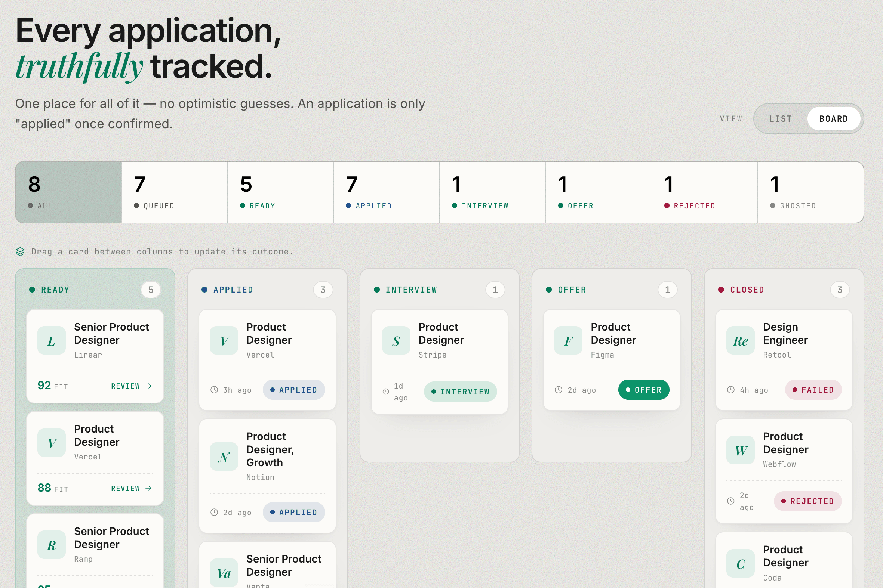Click the Applied badge on Vercel card
This screenshot has width=883, height=588.
[294, 390]
